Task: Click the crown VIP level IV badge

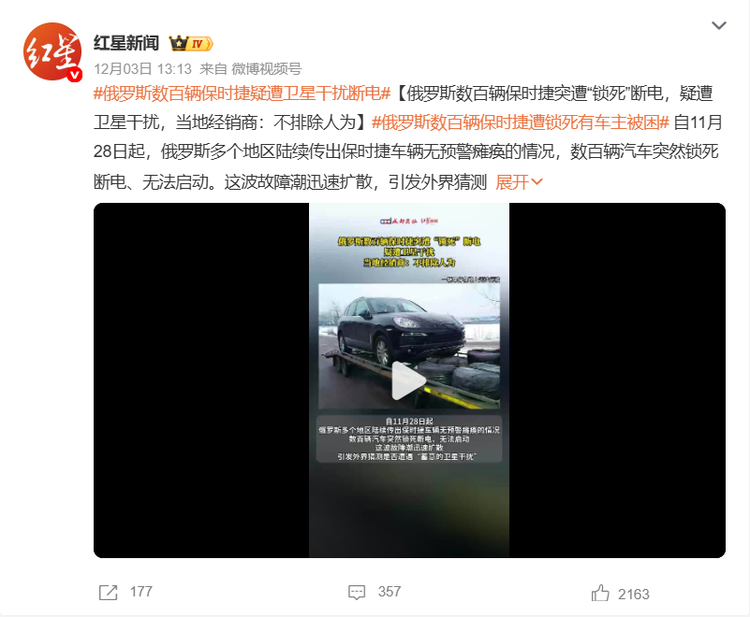Action: 191,44
